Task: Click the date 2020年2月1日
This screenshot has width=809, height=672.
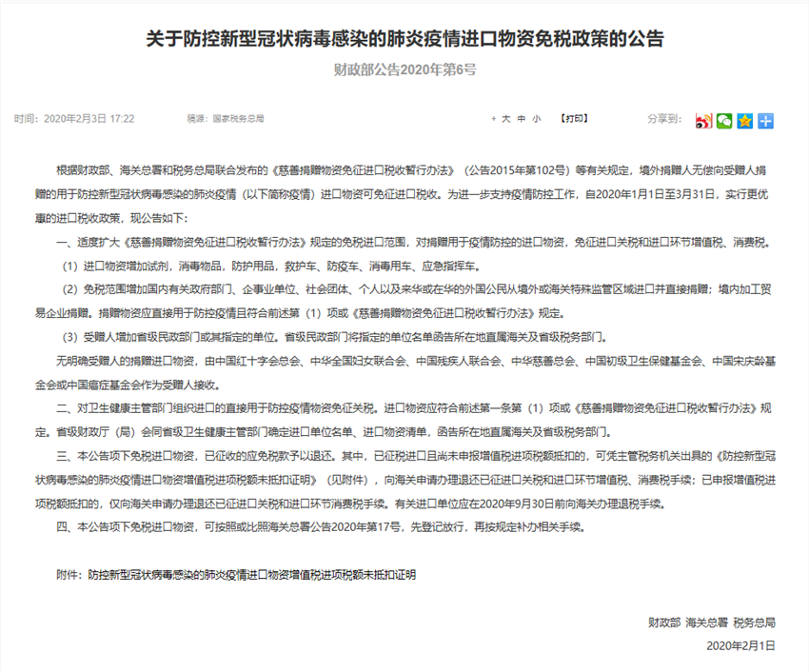Action: click(740, 645)
